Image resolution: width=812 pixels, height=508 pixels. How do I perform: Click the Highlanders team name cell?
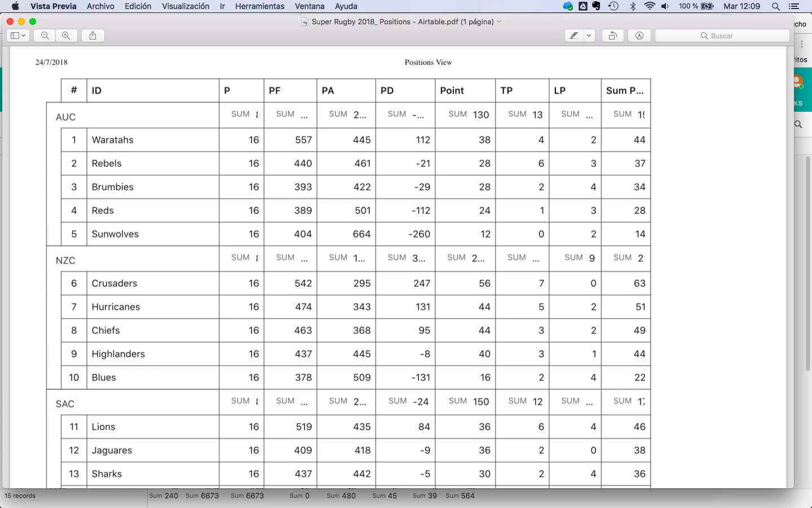(x=153, y=354)
